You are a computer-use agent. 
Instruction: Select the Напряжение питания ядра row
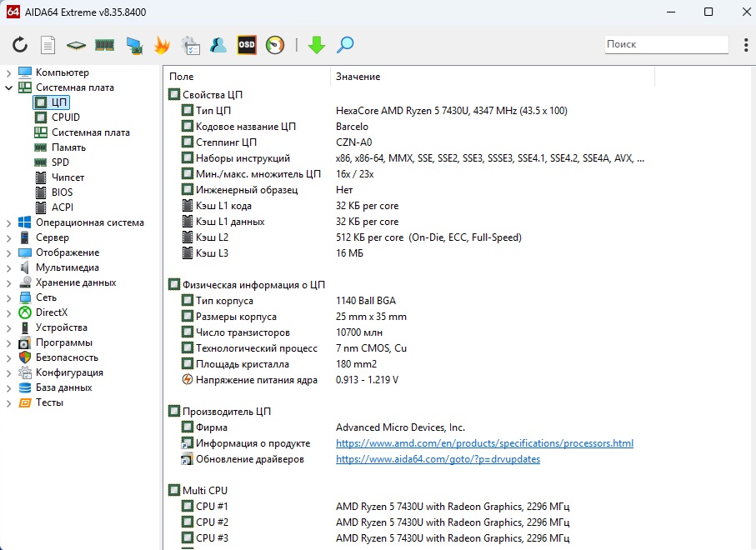413,380
